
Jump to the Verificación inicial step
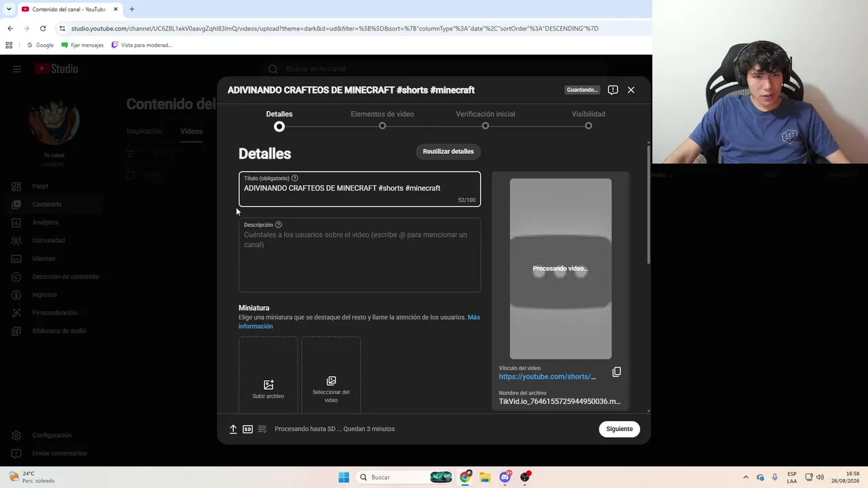pos(486,119)
